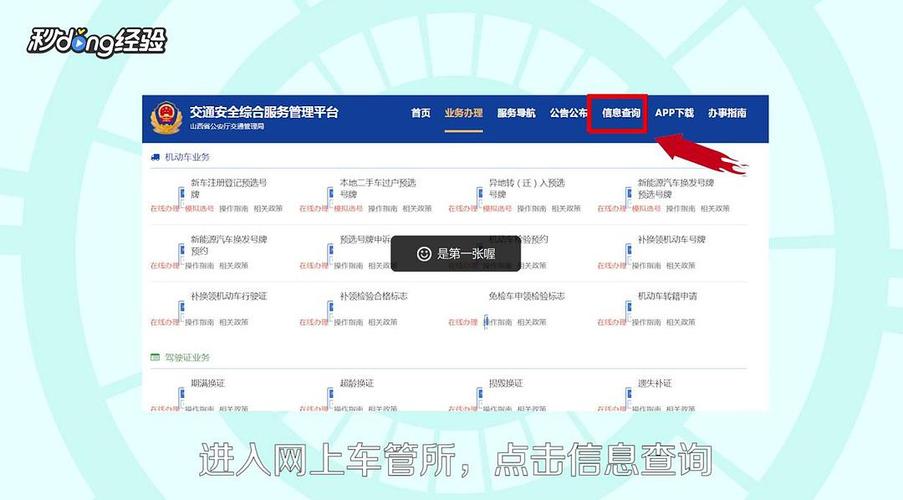Image resolution: width=903 pixels, height=500 pixels.
Task: Click plate icon beside 损毁换证
Action: pos(479,397)
